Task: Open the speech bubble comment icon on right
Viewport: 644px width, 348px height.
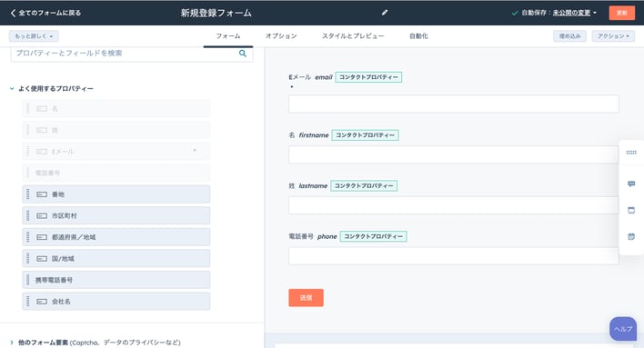Action: (631, 184)
